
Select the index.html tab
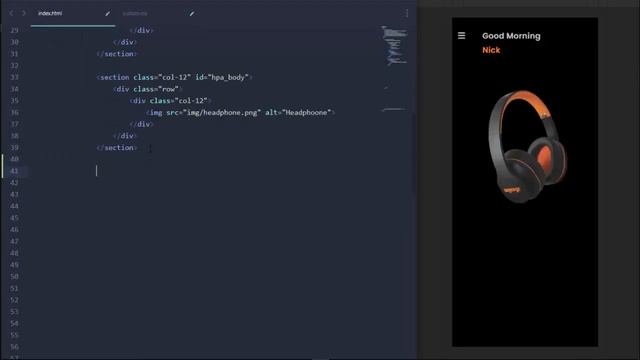click(x=50, y=13)
